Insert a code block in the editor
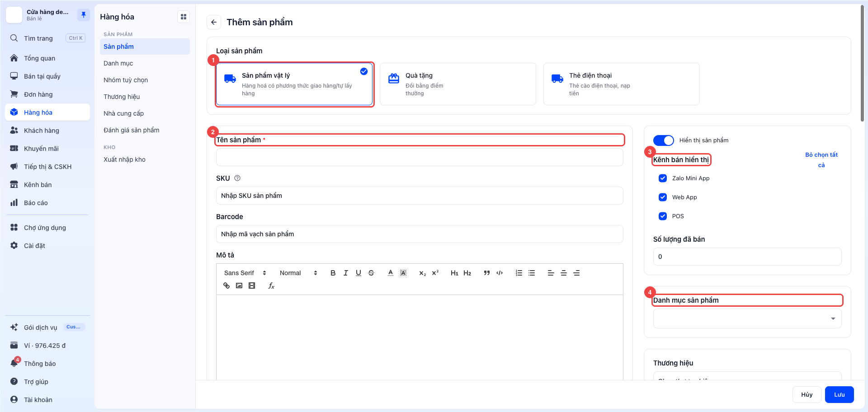868x412 pixels. (500, 273)
